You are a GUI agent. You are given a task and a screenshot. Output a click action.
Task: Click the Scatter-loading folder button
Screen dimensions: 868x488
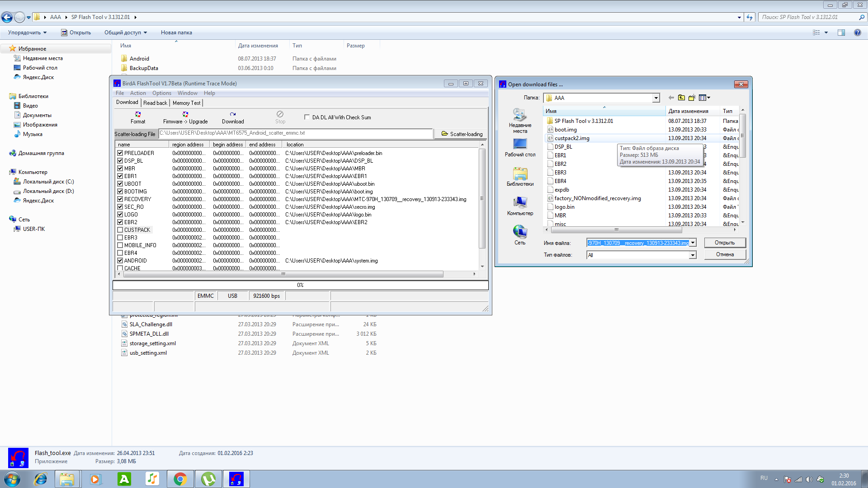pos(462,134)
